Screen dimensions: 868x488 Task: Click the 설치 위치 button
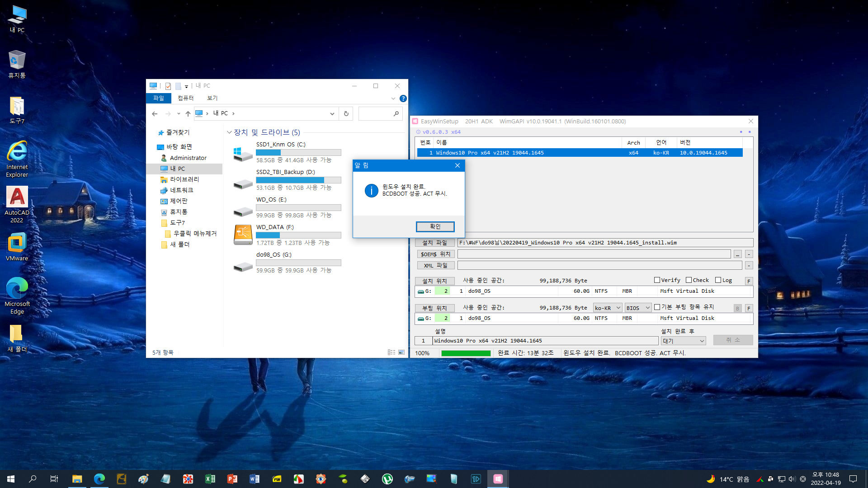point(434,281)
